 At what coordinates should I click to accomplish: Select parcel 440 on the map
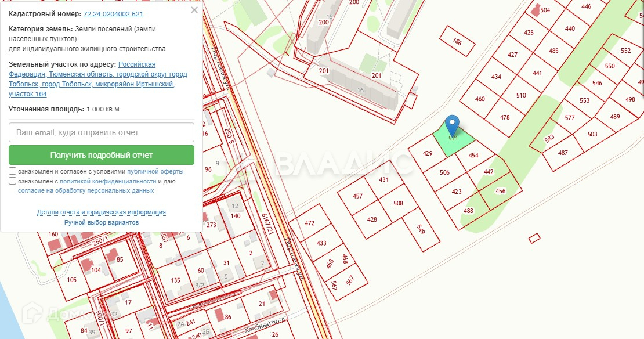point(570,29)
